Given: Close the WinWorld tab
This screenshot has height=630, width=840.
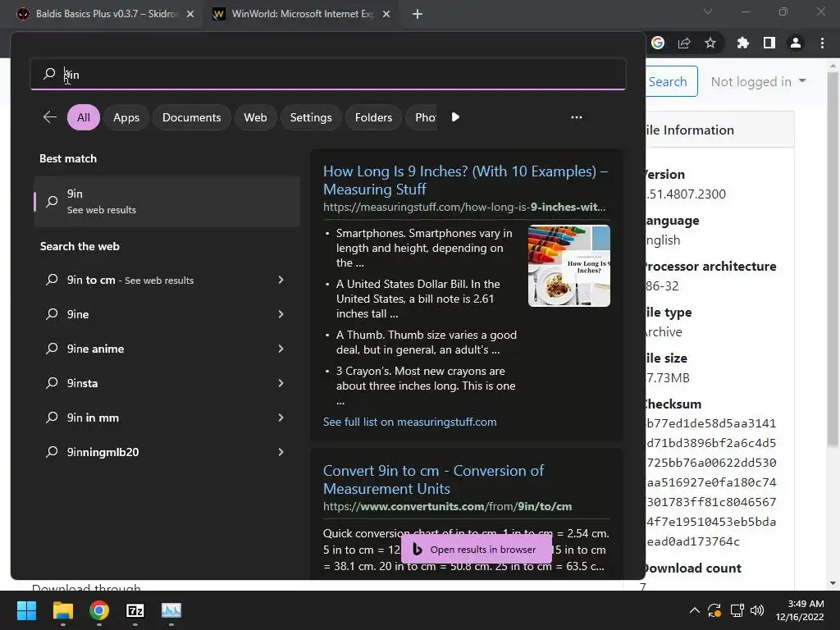Looking at the screenshot, I should [386, 14].
